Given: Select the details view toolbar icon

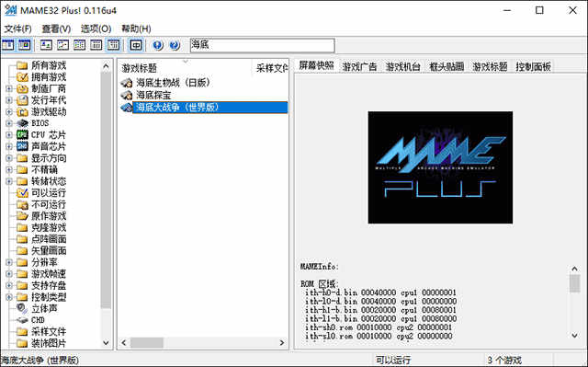Looking at the screenshot, I should click(96, 45).
